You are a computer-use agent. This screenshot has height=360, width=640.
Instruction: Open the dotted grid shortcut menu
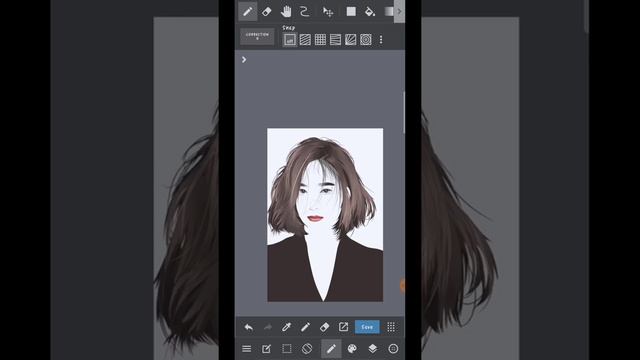click(391, 327)
